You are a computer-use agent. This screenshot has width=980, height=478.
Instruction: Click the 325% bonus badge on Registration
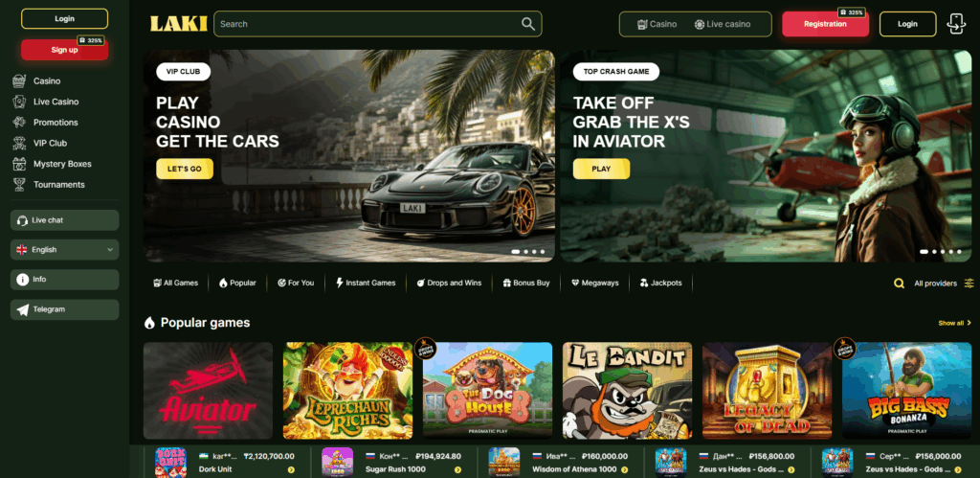851,11
